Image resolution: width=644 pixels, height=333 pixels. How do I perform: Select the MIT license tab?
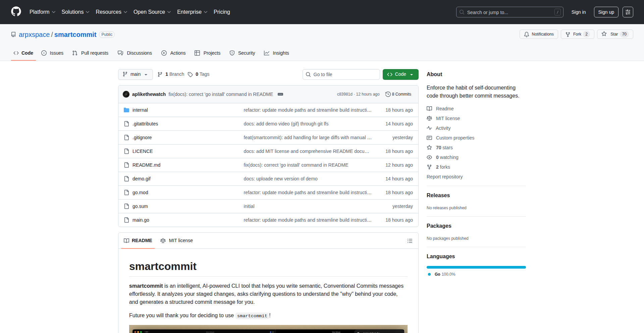177,240
